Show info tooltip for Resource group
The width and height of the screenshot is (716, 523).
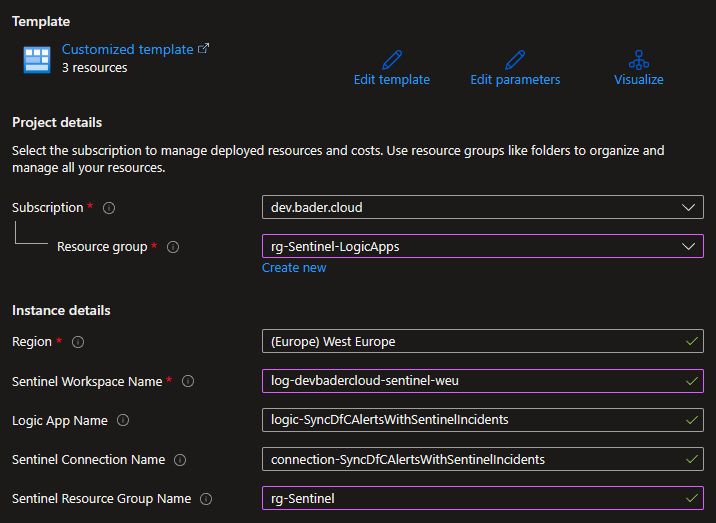[173, 247]
